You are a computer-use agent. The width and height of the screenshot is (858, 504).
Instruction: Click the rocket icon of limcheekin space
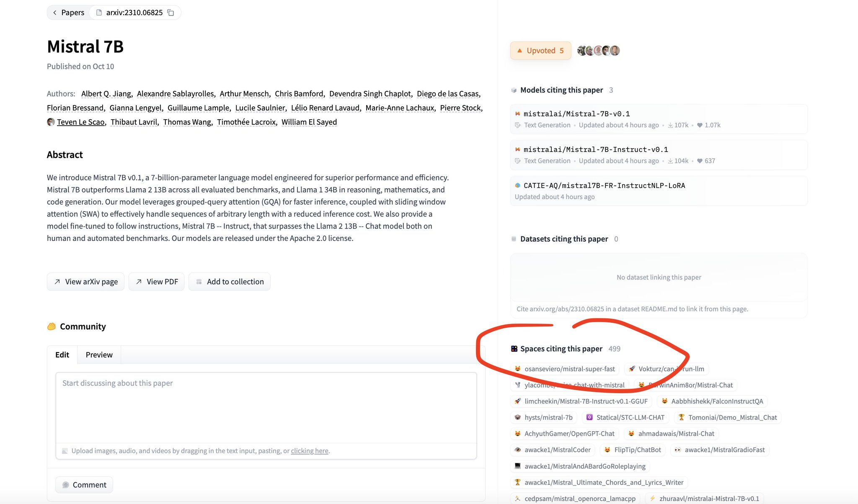click(518, 401)
